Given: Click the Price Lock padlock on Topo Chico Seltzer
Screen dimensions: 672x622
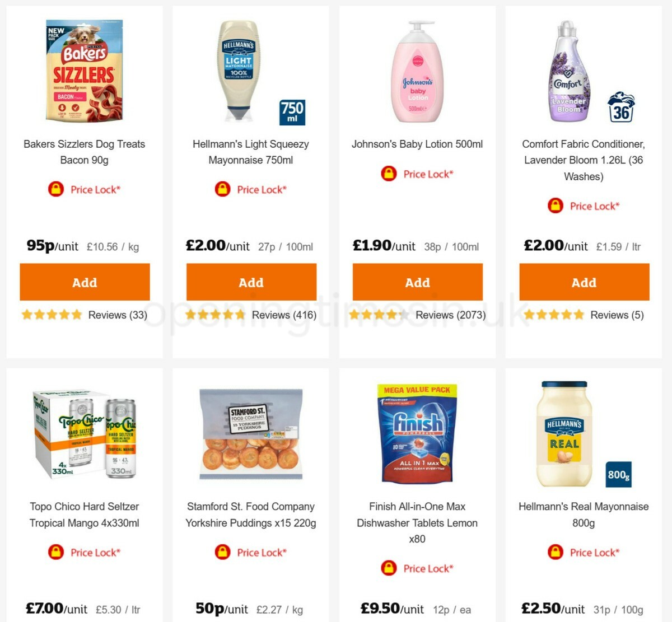Looking at the screenshot, I should tap(57, 552).
